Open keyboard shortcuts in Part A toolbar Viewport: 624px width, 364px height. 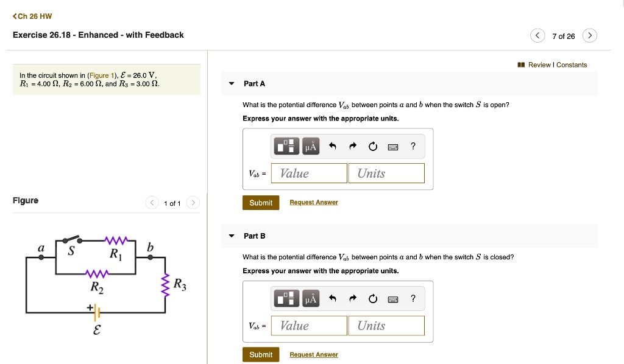[x=392, y=146]
